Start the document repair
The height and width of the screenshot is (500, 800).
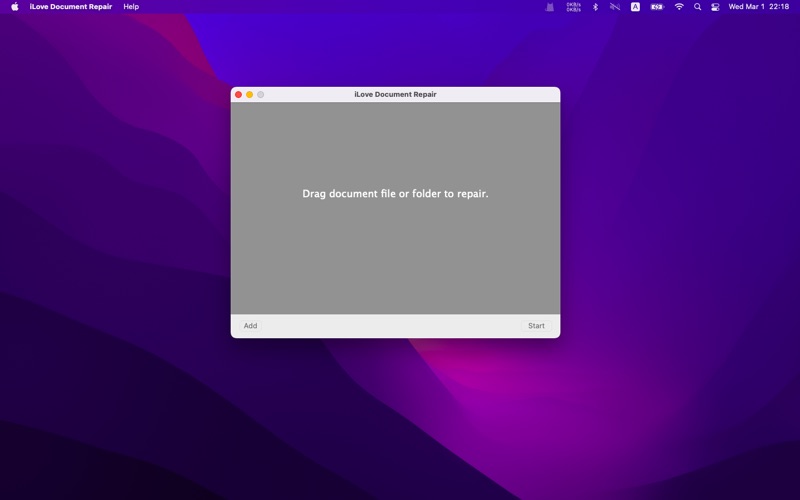(536, 326)
